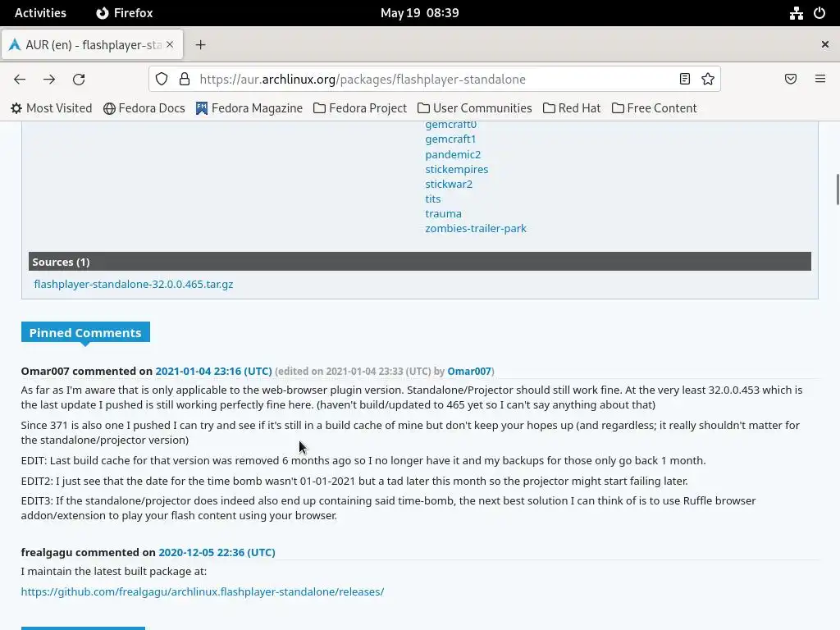Open the stickempires package link
Screen dimensions: 840x630
[457, 169]
